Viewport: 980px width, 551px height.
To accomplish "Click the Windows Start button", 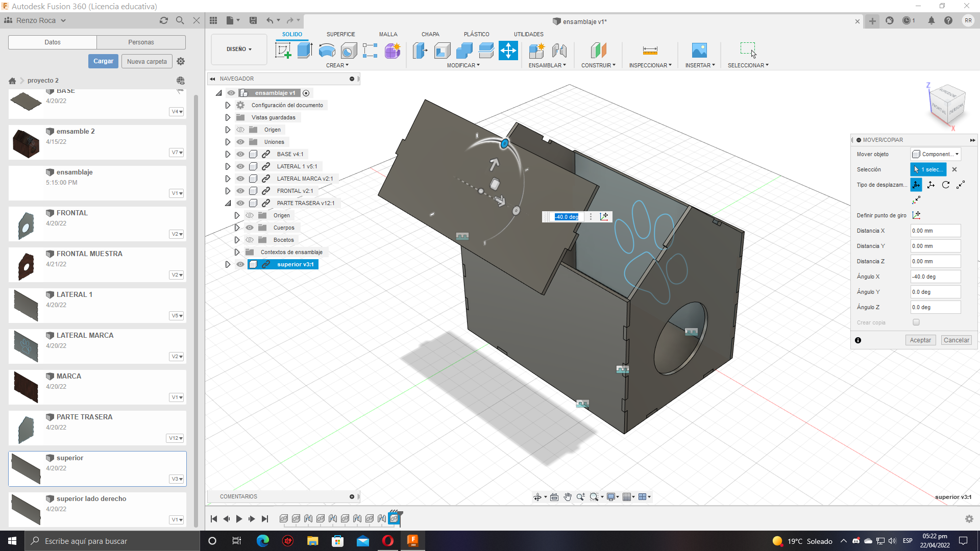I will (12, 541).
